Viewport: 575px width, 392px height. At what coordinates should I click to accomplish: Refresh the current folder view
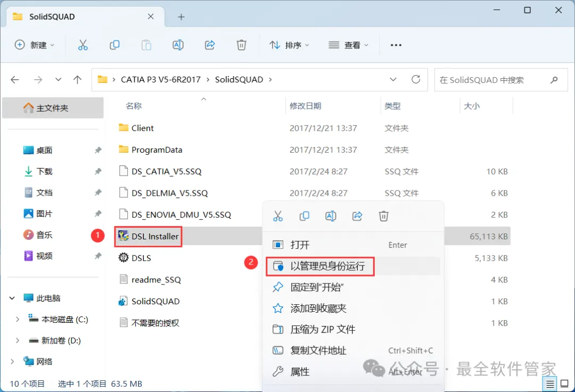point(416,79)
